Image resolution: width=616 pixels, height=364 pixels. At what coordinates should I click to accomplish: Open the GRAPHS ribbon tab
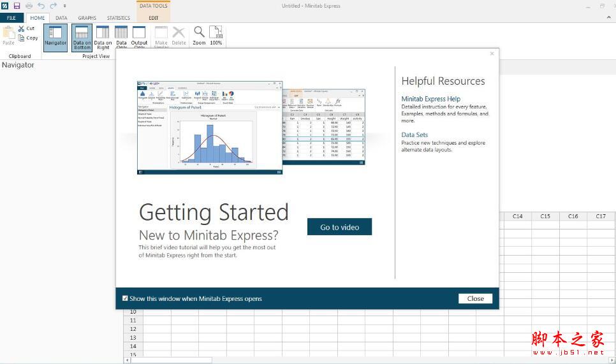click(87, 18)
